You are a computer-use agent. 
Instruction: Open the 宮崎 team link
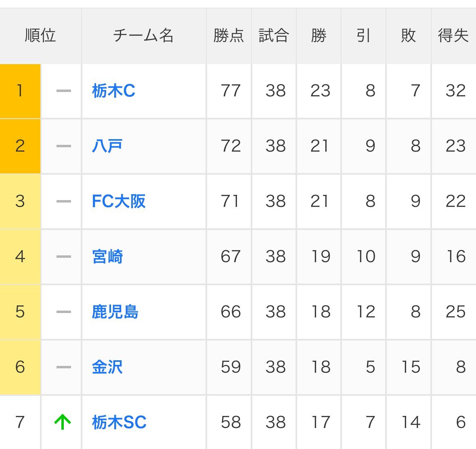[x=107, y=257]
